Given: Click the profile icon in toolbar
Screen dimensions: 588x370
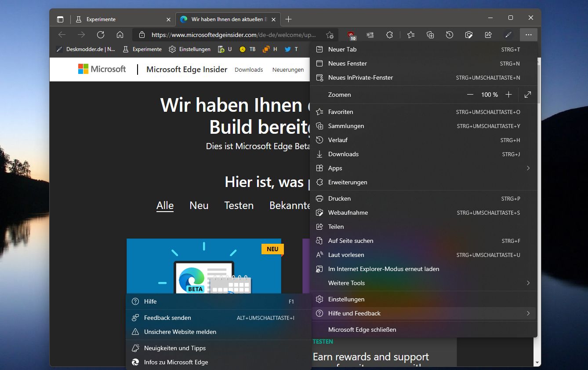Looking at the screenshot, I should (x=508, y=35).
